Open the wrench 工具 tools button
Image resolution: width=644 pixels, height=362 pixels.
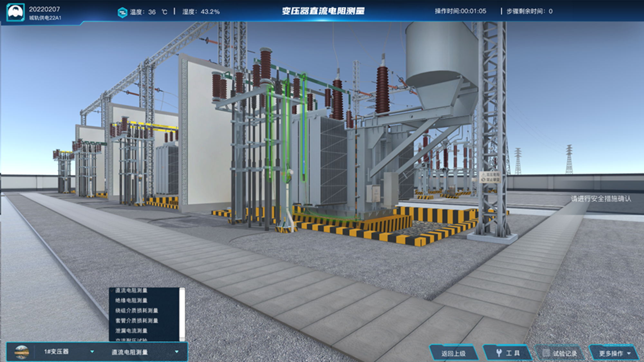pos(508,353)
